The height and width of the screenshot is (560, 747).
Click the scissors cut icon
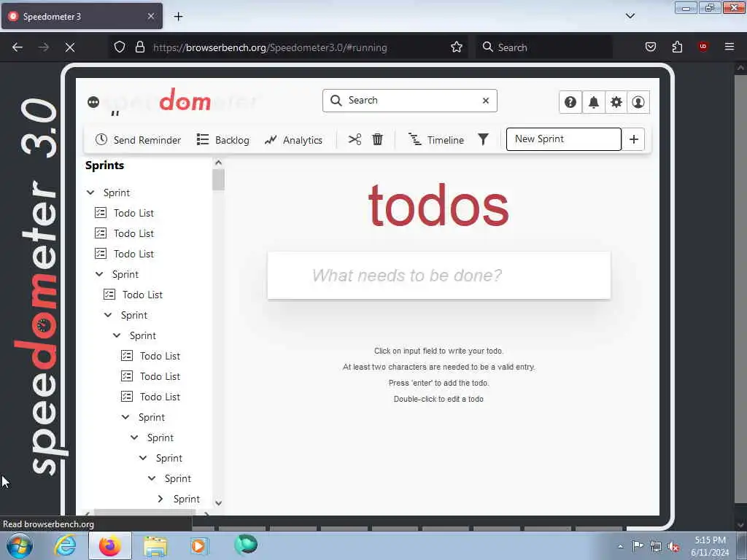click(355, 139)
